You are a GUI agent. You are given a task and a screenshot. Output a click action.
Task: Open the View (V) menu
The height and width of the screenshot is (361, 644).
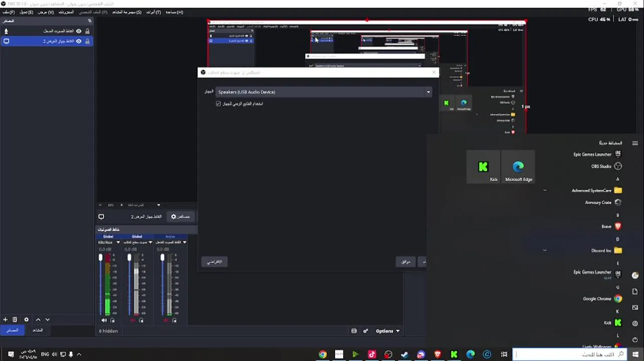46,12
